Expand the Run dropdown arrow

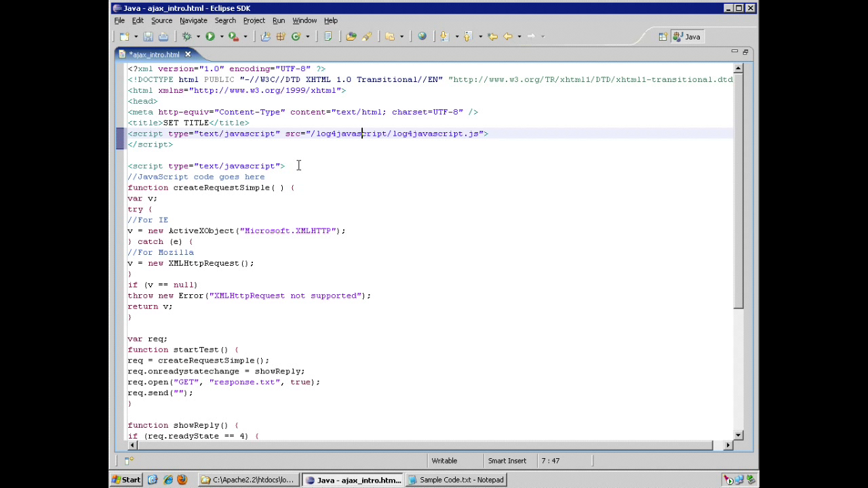tap(222, 37)
